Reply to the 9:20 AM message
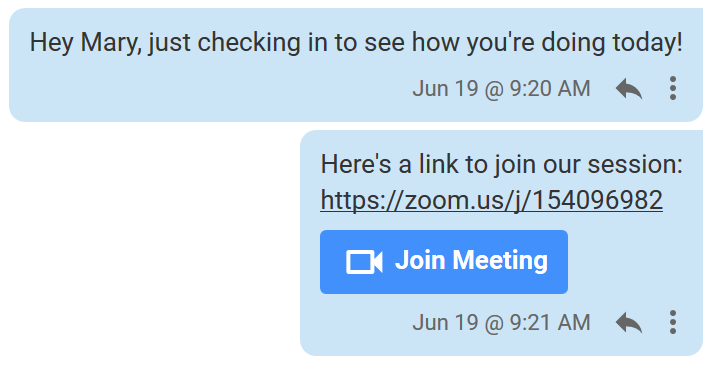Viewport: 712px width, 368px height. pyautogui.click(x=628, y=89)
